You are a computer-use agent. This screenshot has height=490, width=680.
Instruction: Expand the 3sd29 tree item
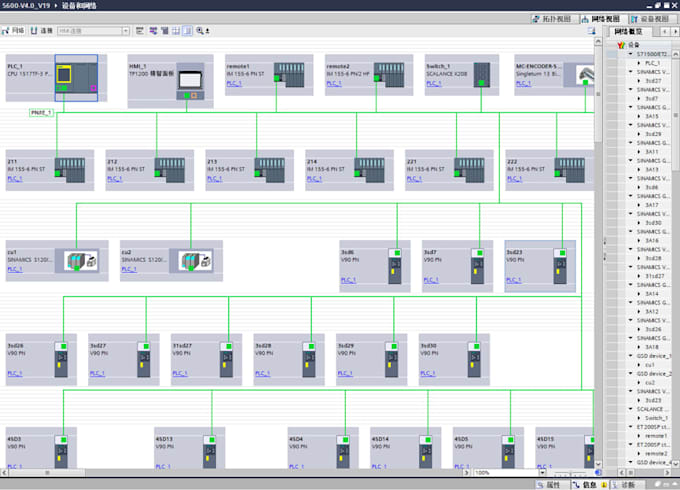click(639, 134)
